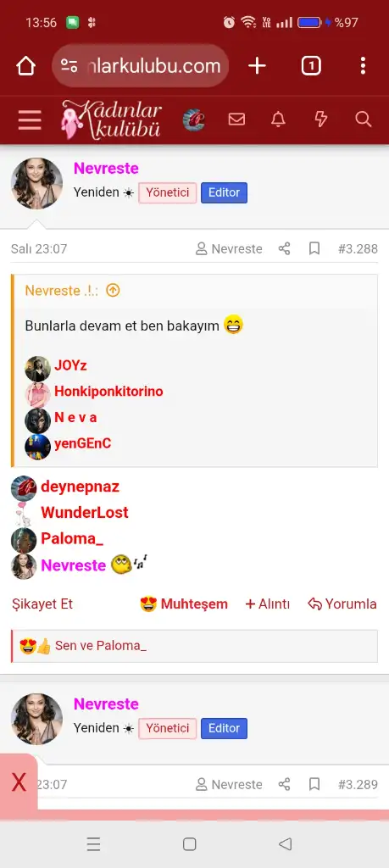Viewport: 389px width, 868px height.
Task: Open the lightning bolt latest activity icon
Action: [x=321, y=119]
